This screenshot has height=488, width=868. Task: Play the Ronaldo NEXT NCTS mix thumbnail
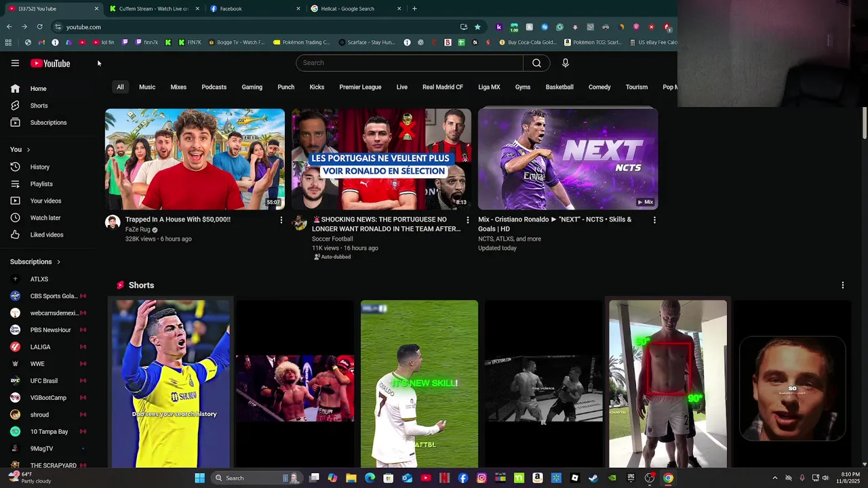[568, 159]
